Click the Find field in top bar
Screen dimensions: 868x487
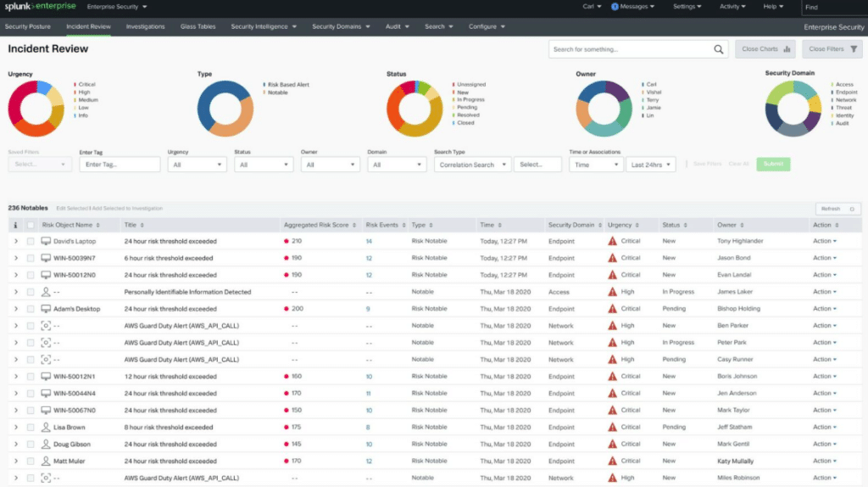[x=835, y=7]
